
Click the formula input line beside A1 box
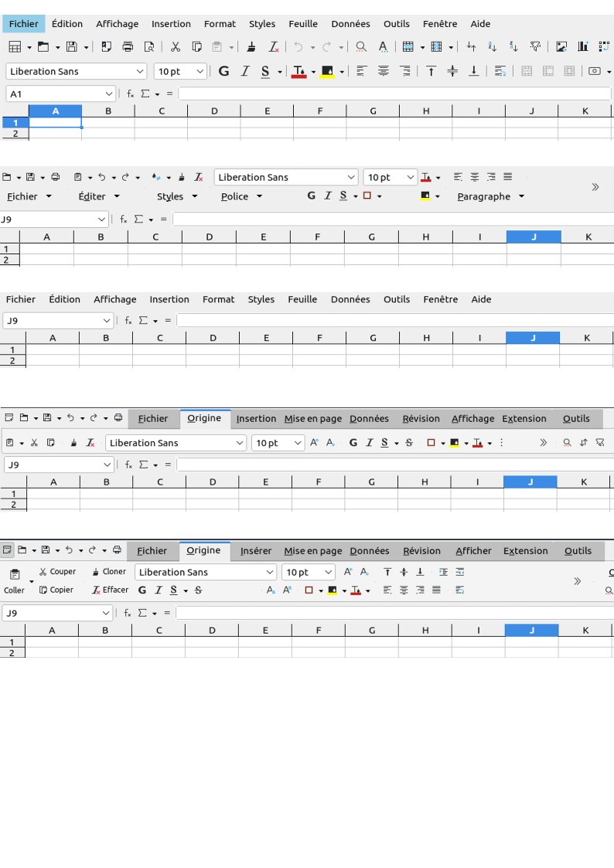pyautogui.click(x=394, y=94)
